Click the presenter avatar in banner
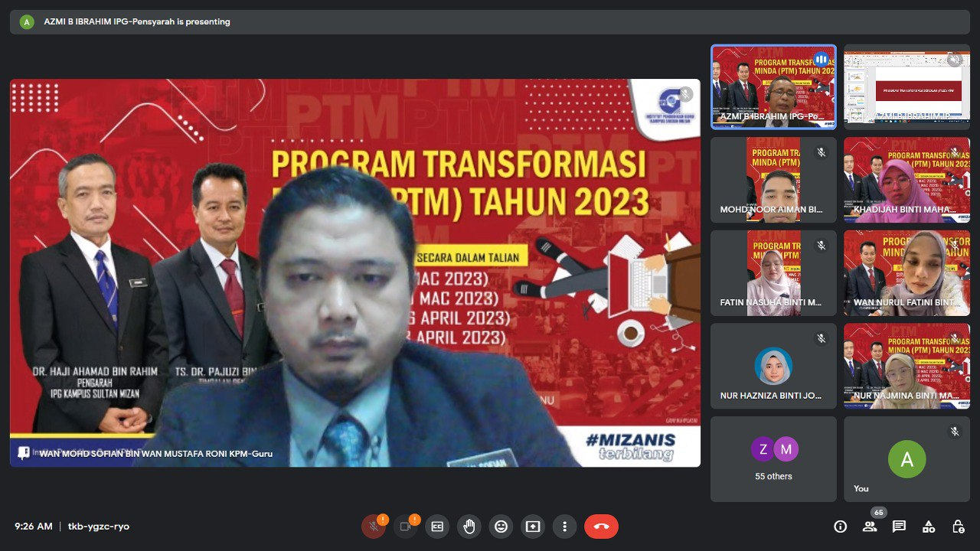Viewport: 980px width, 551px height. tap(27, 21)
